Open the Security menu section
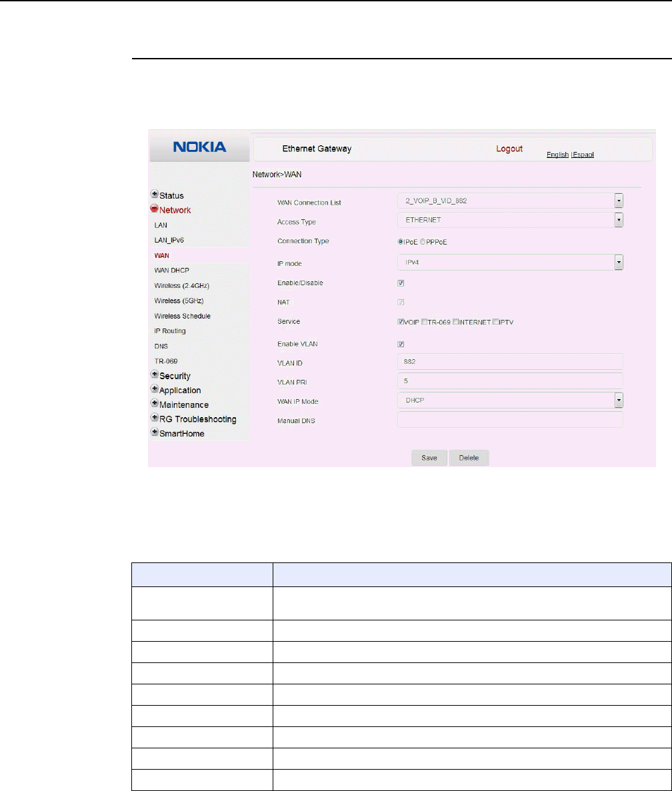Image resolution: width=672 pixels, height=791 pixels. [175, 376]
